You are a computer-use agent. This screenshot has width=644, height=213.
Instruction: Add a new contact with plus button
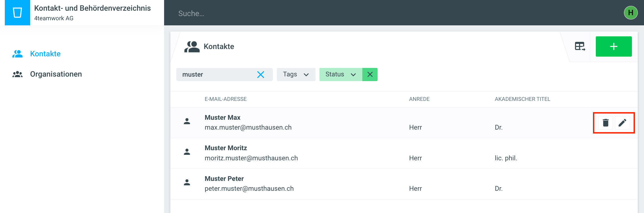pyautogui.click(x=614, y=46)
